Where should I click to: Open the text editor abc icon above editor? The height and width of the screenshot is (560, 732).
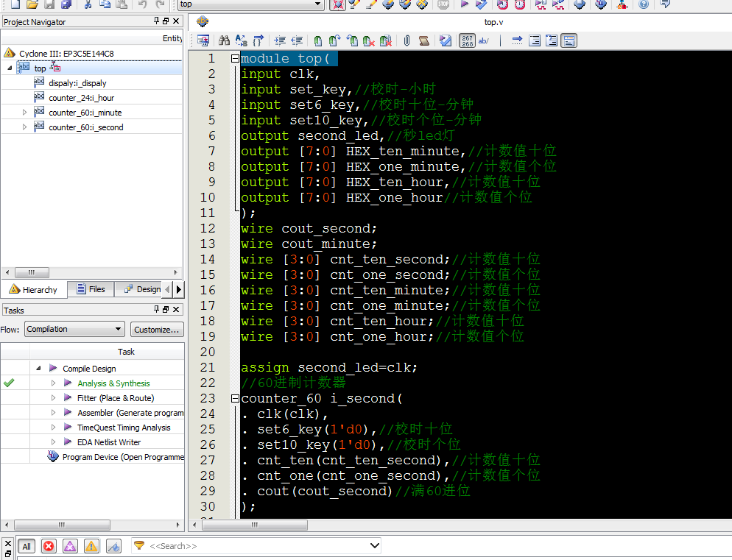(x=202, y=21)
